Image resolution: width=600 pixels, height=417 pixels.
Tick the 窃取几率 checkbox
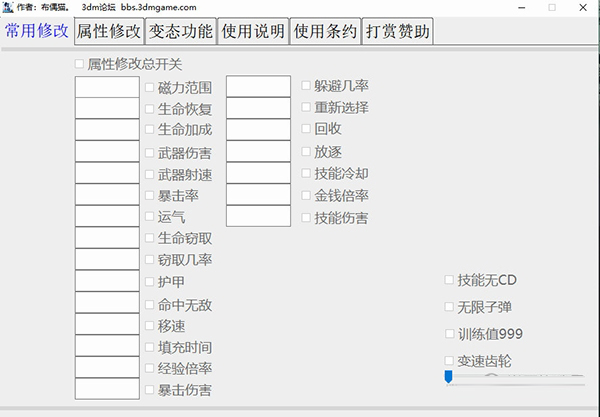click(x=149, y=260)
